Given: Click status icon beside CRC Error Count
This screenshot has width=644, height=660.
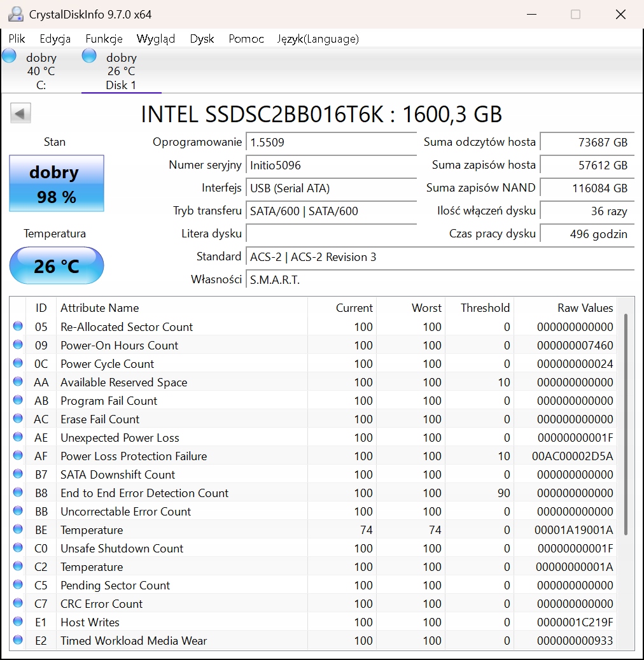Looking at the screenshot, I should point(18,603).
